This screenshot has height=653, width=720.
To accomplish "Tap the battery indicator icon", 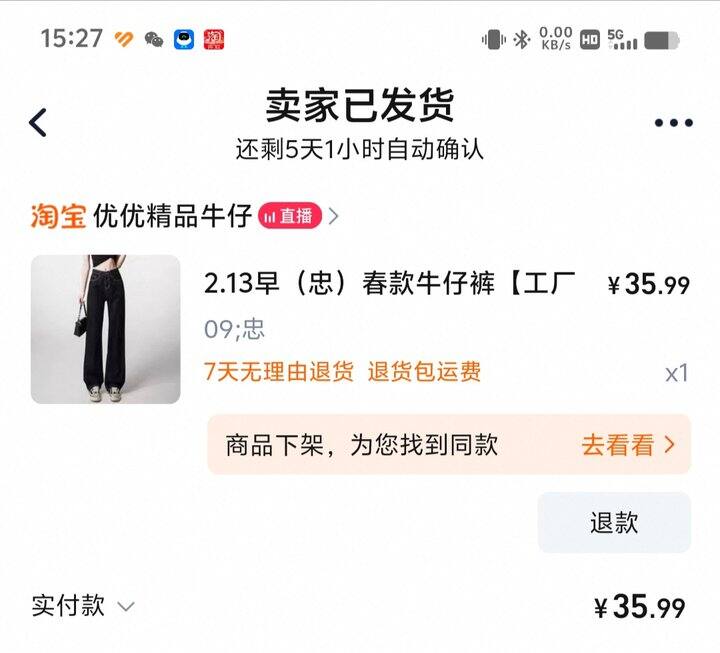I will click(662, 40).
